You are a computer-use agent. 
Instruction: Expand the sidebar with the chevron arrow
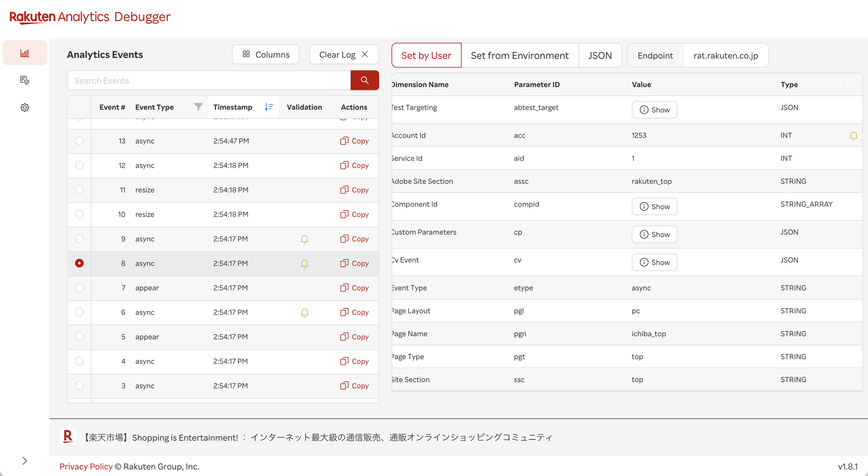(24, 461)
